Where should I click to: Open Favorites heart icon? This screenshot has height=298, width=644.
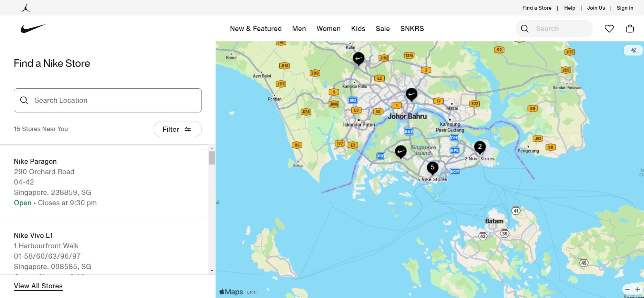pyautogui.click(x=609, y=29)
